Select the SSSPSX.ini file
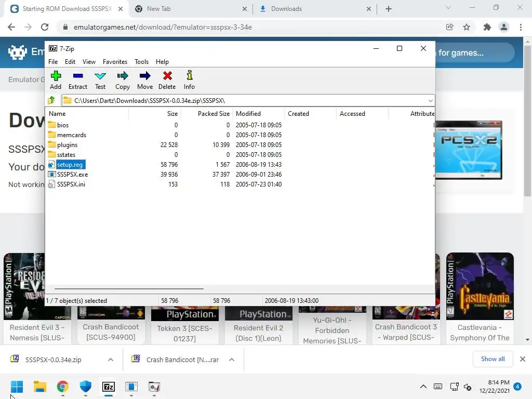Screen dimensions: 532x399 (x=71, y=184)
